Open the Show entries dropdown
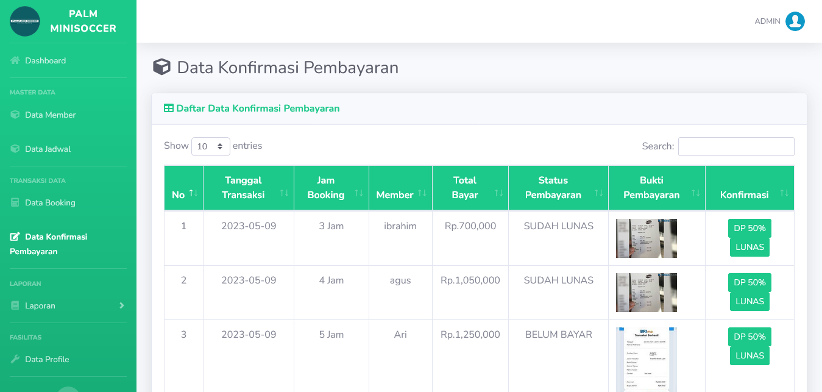 [211, 146]
